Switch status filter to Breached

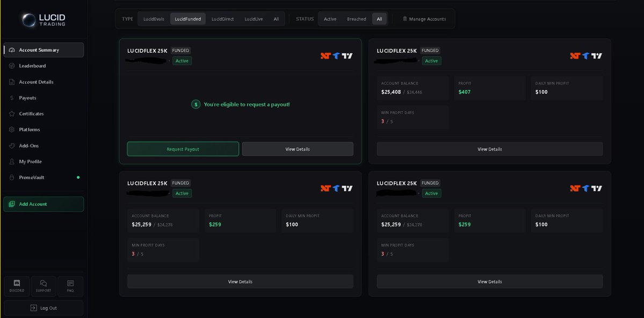[356, 18]
